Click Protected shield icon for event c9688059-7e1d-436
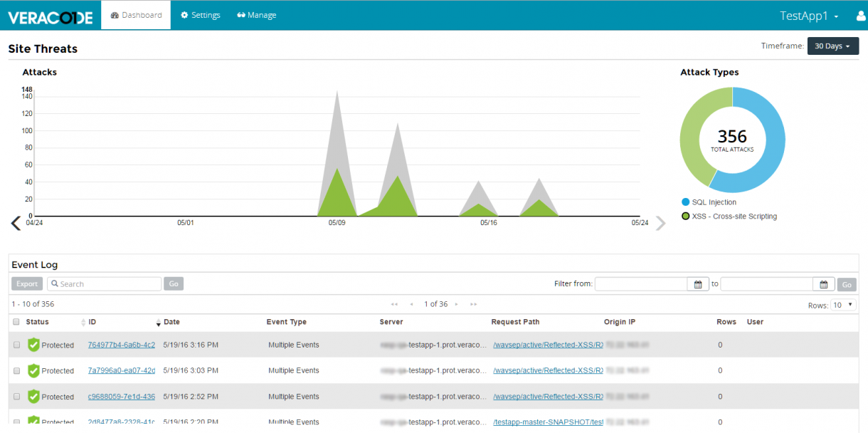The height and width of the screenshot is (433, 868). [x=33, y=396]
